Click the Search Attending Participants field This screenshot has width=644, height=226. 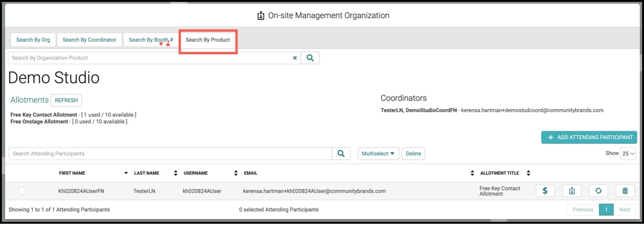click(170, 153)
